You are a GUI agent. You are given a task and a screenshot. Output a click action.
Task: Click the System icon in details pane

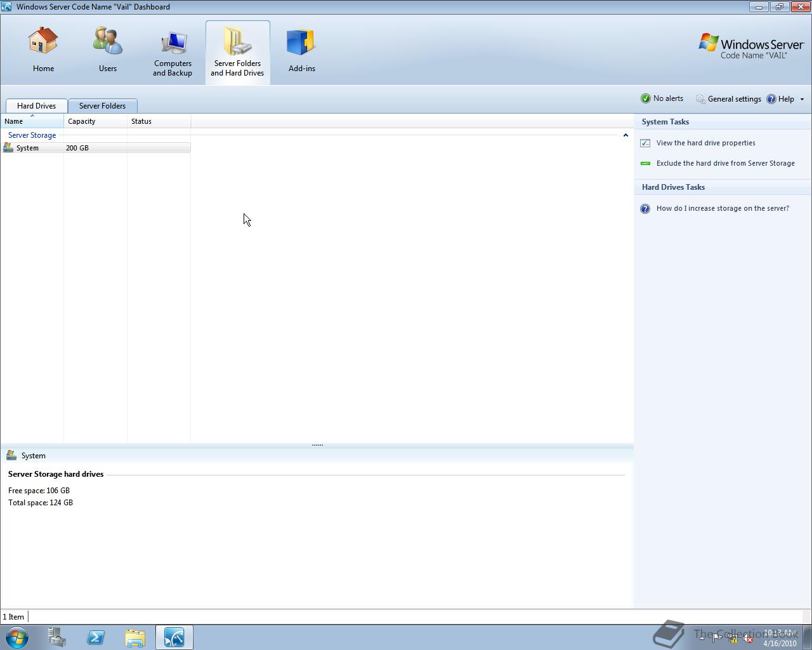click(x=11, y=456)
